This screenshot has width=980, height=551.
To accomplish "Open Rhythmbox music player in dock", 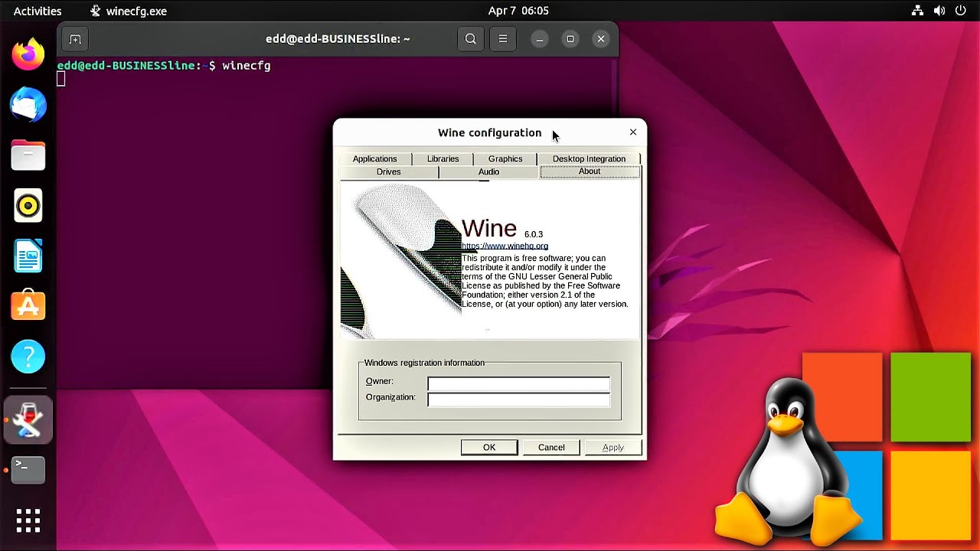I will click(28, 205).
